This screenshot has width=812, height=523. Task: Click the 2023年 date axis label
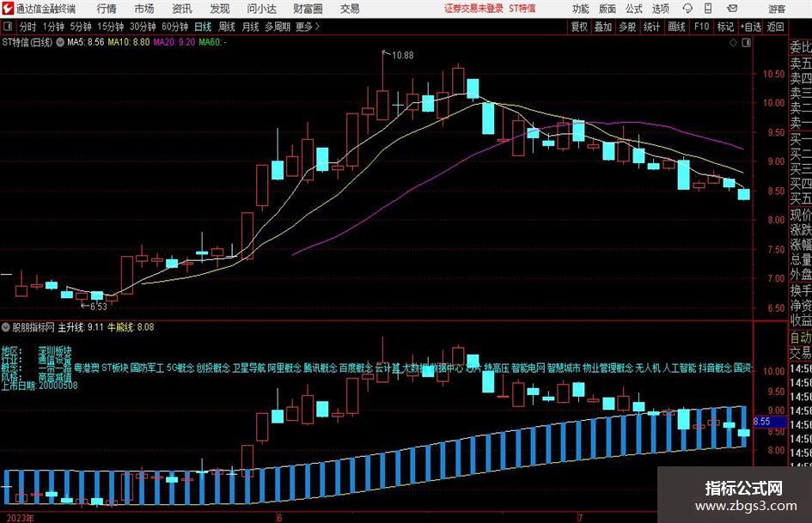tap(20, 518)
